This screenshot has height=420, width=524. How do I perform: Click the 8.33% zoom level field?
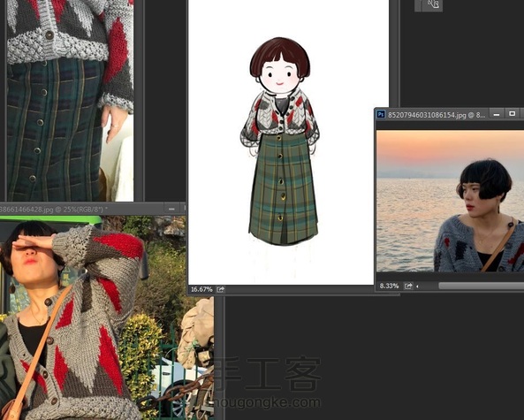pyautogui.click(x=390, y=286)
